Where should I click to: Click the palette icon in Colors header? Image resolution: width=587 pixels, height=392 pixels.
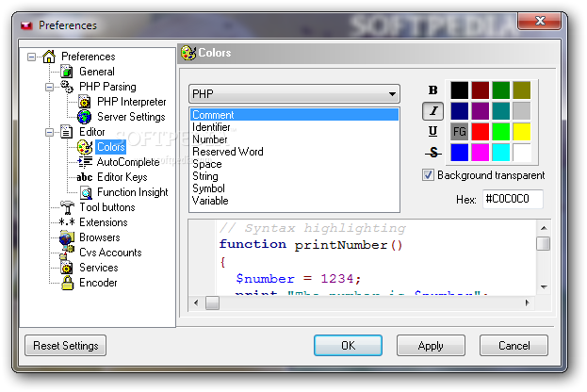click(188, 53)
